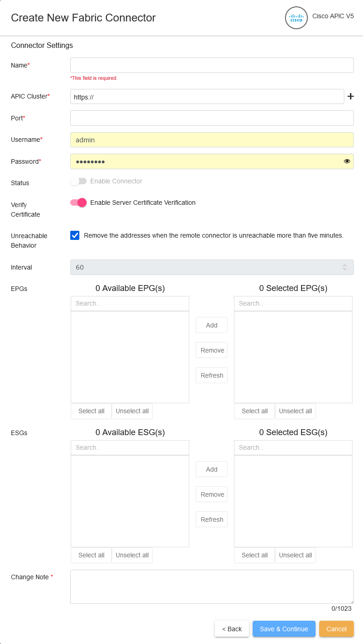Click the Cisco APIC V5 logo
The width and height of the screenshot is (363, 644).
pos(296,18)
